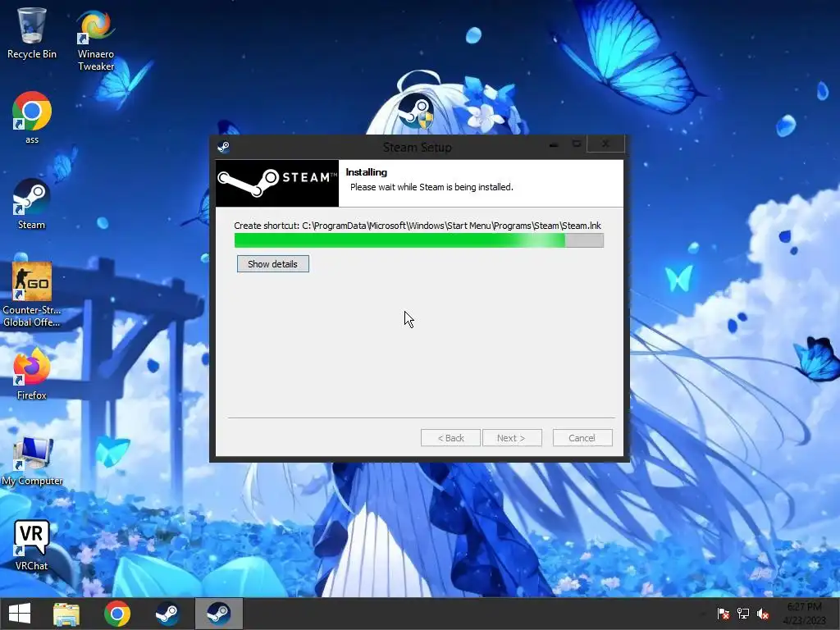
Task: Select the VRChat desktop shortcut
Action: point(32,545)
